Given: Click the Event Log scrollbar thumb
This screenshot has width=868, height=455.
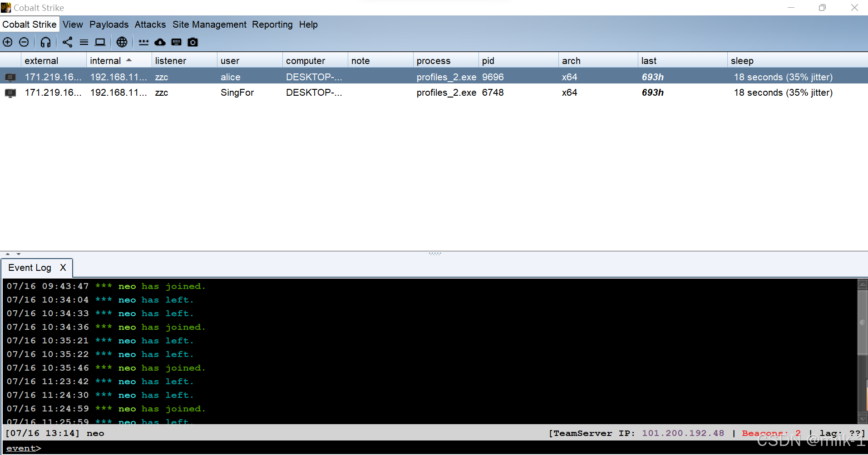Looking at the screenshot, I should [x=863, y=323].
